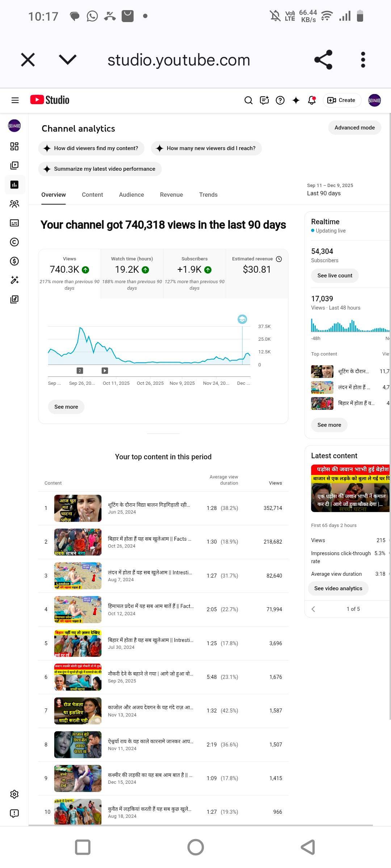Open Community people icon in sidebar

(14, 204)
